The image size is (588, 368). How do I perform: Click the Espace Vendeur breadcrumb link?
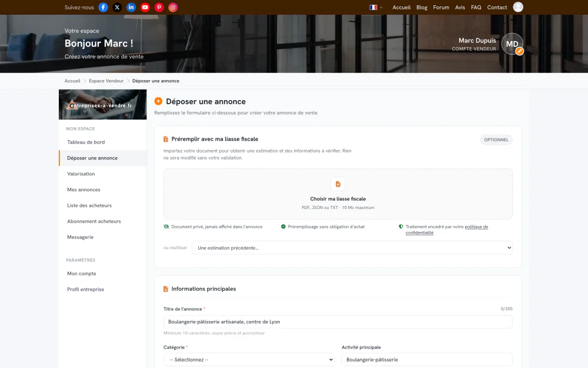(106, 81)
